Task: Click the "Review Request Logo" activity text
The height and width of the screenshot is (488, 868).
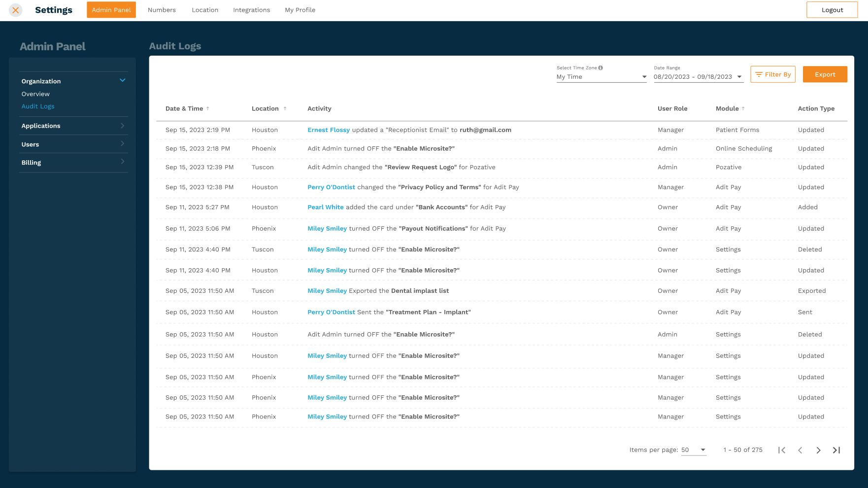Action: tap(421, 168)
